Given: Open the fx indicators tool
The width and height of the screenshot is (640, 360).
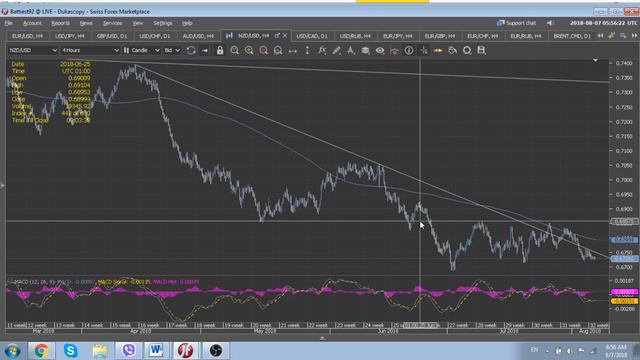Looking at the screenshot, I should [x=322, y=50].
